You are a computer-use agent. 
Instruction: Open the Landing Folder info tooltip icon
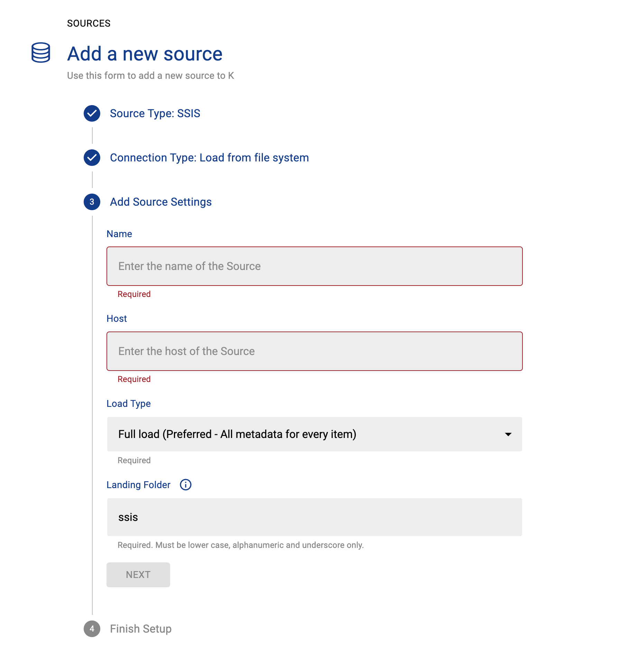(185, 485)
